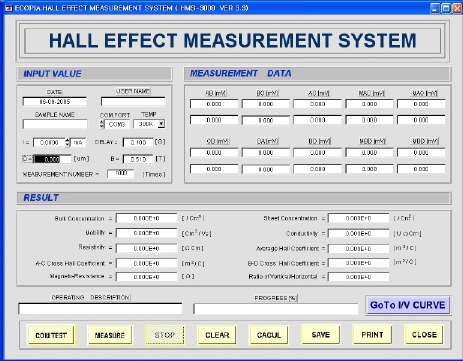
Task: Click the DELAY value field
Action: tap(138, 143)
